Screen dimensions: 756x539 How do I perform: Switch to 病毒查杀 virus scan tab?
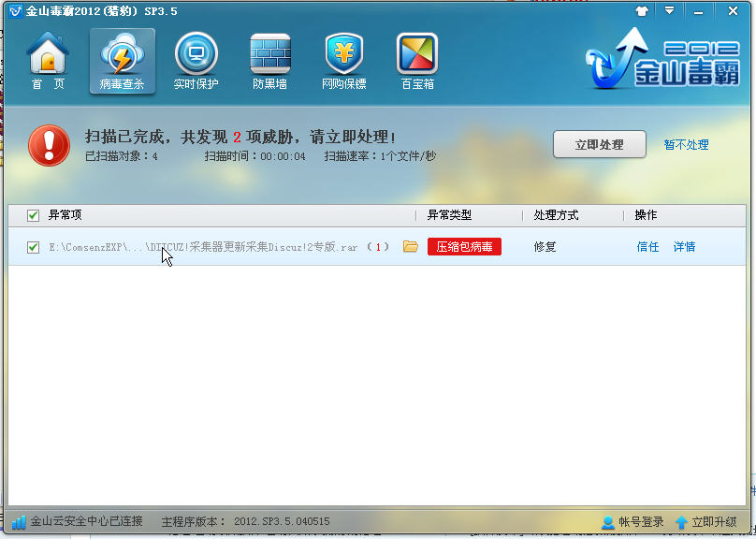point(122,61)
